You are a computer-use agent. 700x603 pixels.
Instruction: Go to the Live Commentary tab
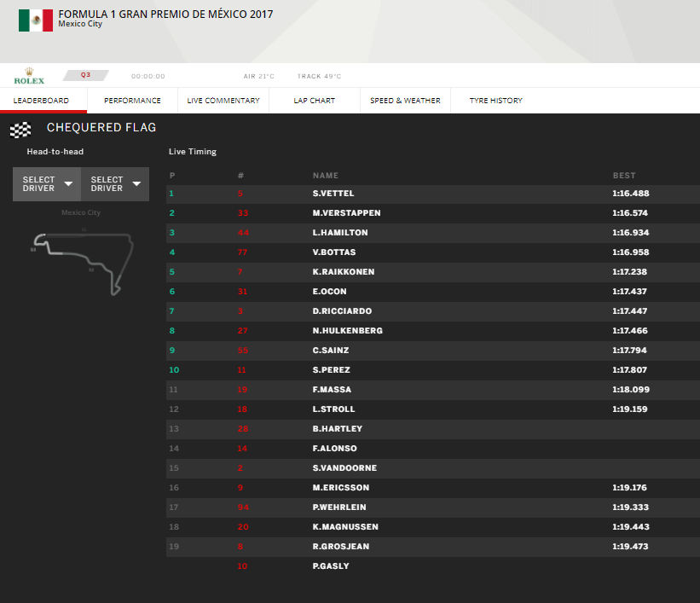223,101
